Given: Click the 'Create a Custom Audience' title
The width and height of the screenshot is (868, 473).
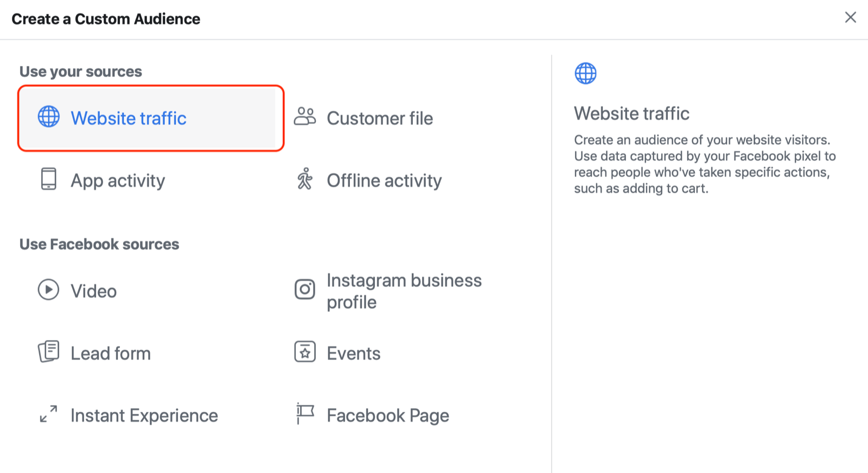Looking at the screenshot, I should tap(106, 19).
